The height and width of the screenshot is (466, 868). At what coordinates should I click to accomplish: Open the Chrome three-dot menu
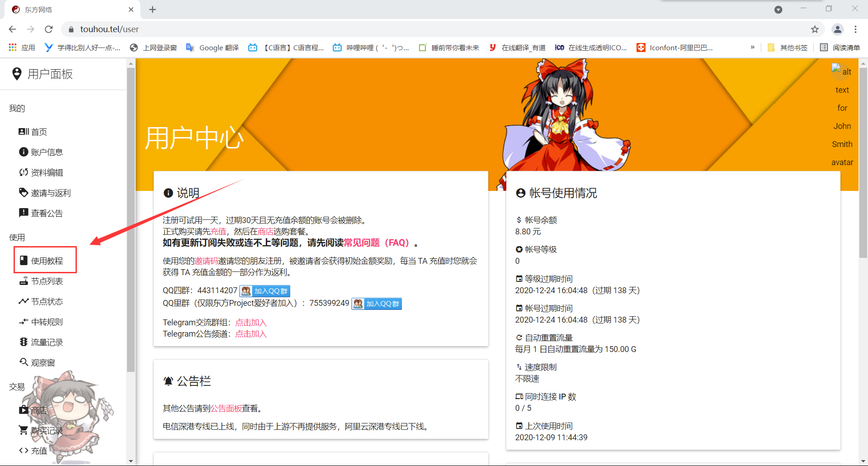pos(856,29)
